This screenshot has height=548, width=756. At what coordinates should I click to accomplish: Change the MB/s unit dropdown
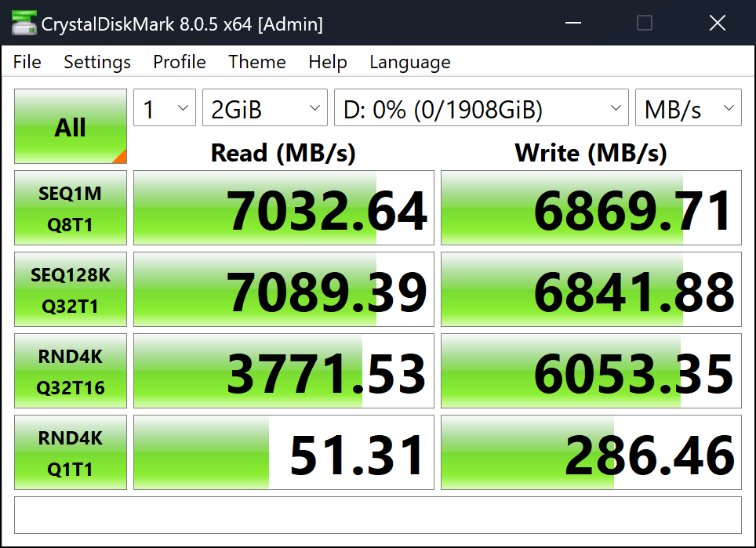(x=688, y=110)
